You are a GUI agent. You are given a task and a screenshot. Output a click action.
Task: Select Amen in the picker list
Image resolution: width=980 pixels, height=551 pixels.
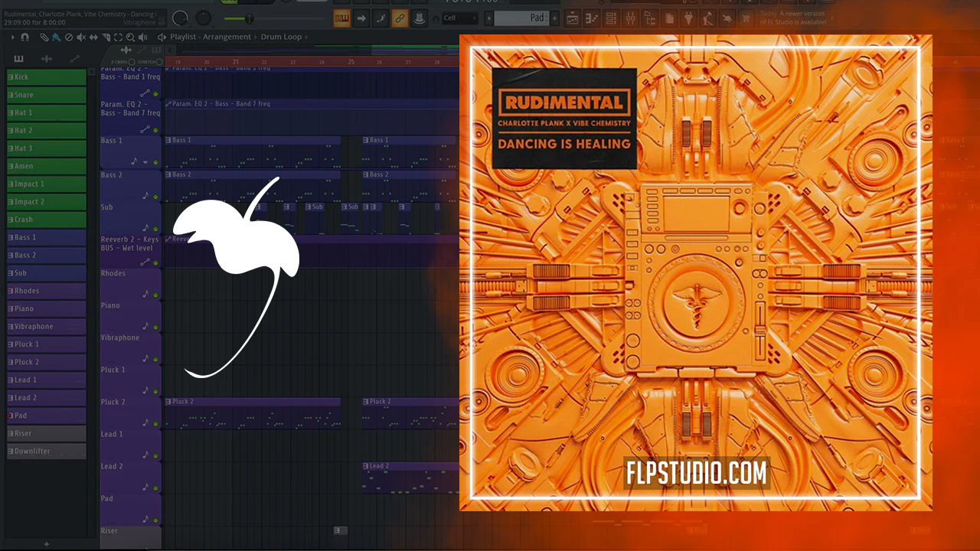point(47,166)
